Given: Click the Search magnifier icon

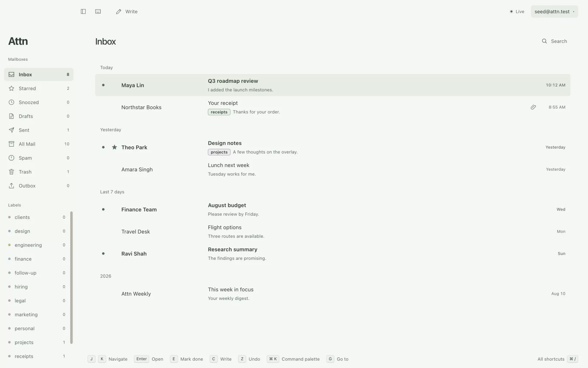Looking at the screenshot, I should click(x=544, y=41).
